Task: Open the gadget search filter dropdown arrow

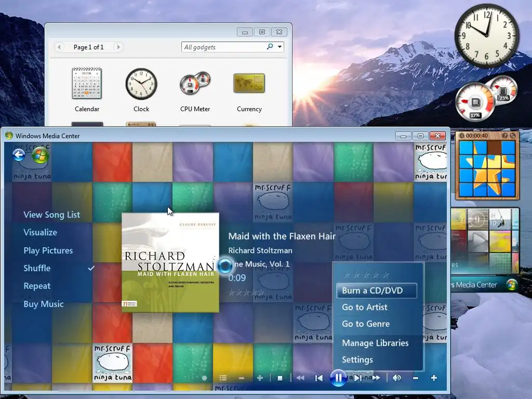Action: [x=280, y=47]
